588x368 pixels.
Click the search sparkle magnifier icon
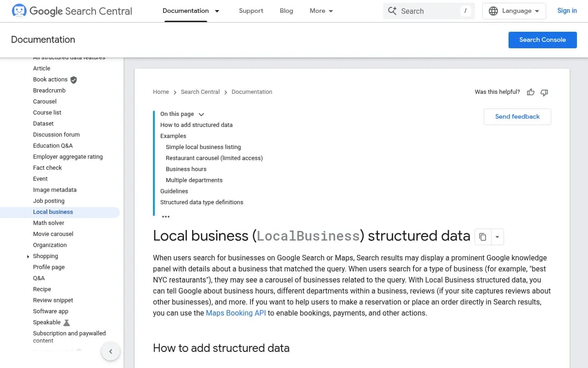point(392,11)
